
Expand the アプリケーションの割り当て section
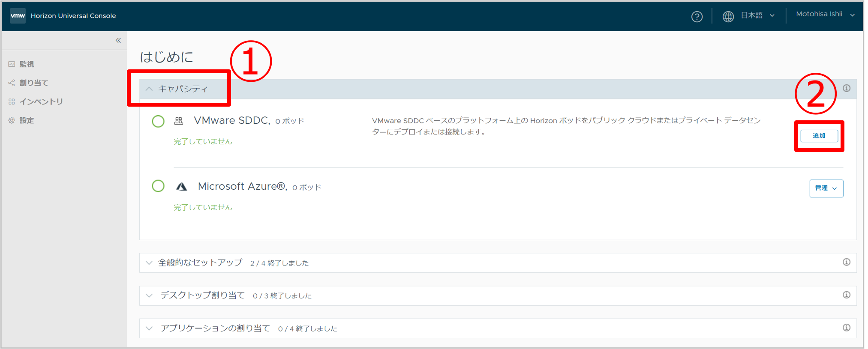click(x=149, y=328)
